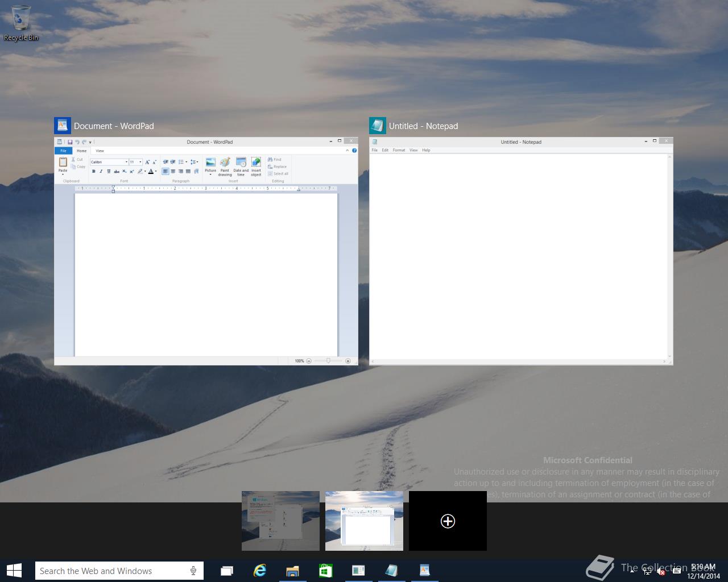Select Align text left in WordPad

coord(166,171)
